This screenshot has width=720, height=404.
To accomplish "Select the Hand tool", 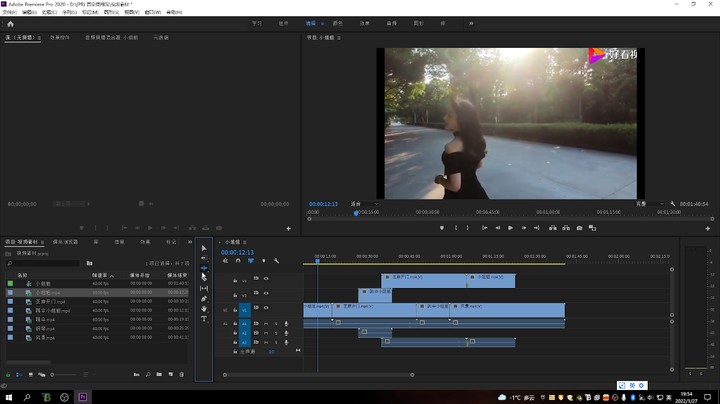I will coord(204,309).
